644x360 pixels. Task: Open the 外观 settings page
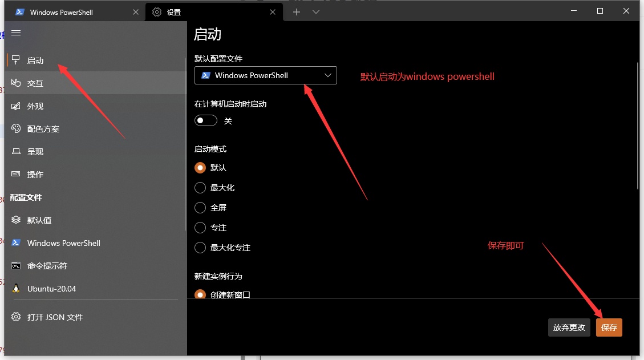coord(96,106)
